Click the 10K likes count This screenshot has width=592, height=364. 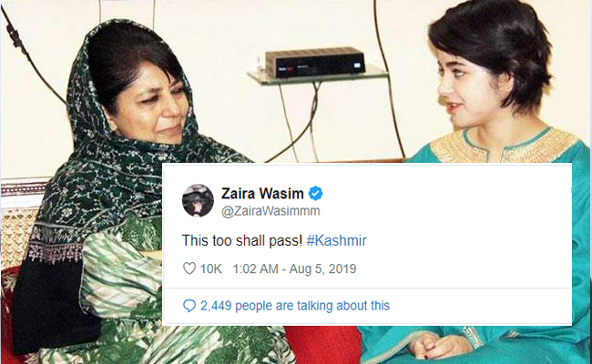pos(210,268)
